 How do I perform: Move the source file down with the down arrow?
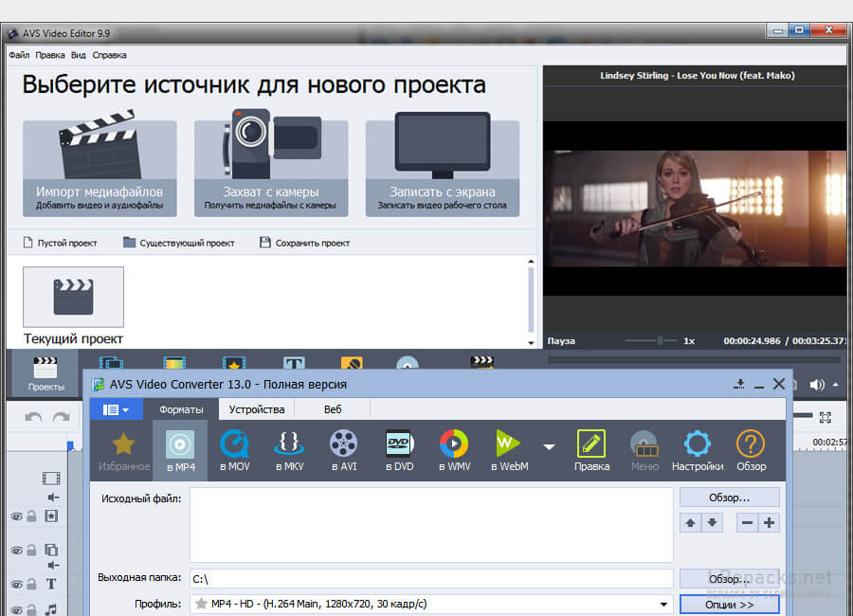[x=712, y=523]
